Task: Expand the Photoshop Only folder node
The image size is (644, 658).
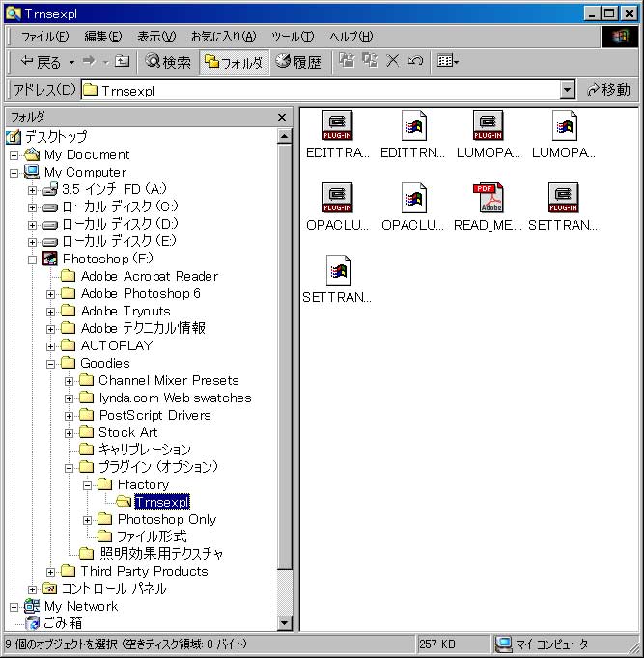Action: 87,520
